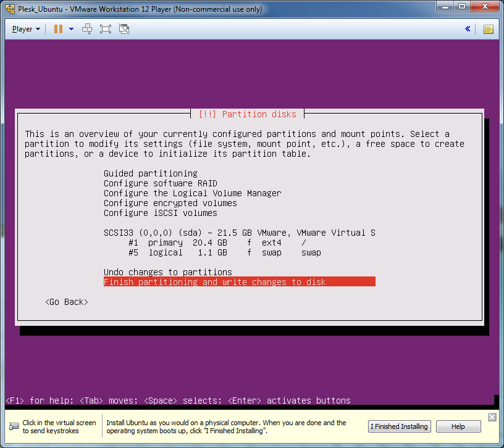Open the Player dropdown menu
This screenshot has height=448, width=504.
point(26,29)
